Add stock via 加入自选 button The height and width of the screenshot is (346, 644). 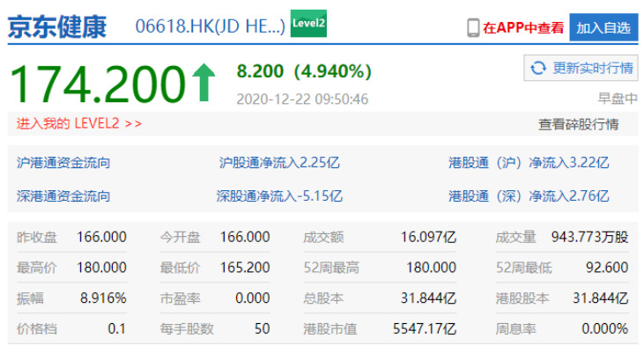click(x=603, y=27)
